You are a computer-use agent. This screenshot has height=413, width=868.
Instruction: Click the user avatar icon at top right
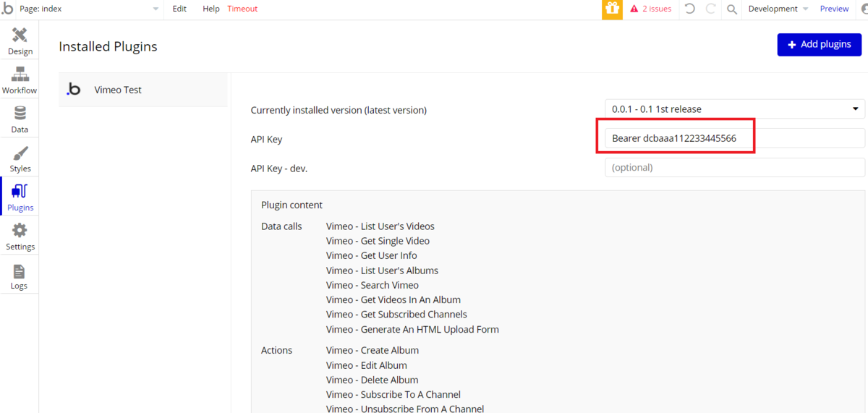863,9
